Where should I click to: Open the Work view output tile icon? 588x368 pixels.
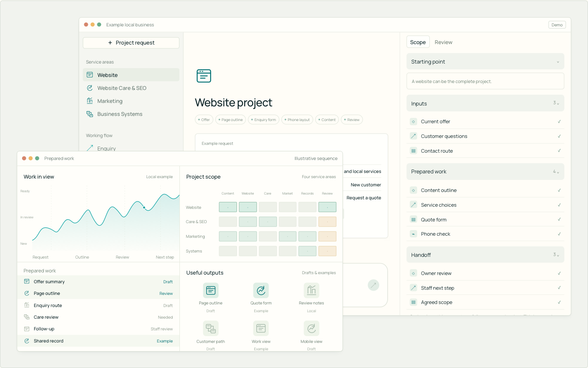tap(261, 329)
